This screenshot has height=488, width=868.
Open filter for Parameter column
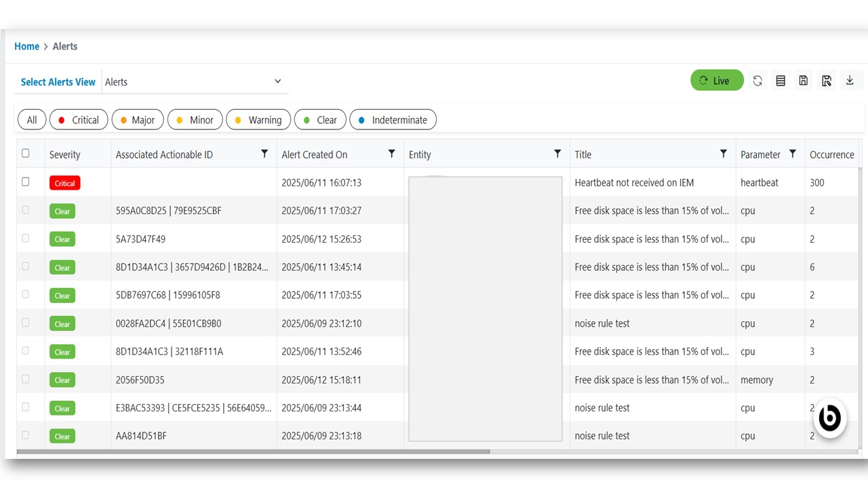click(792, 154)
